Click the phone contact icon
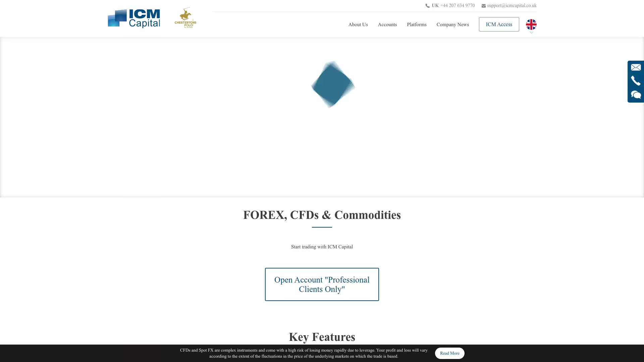Screen dimensions: 644x362 636,81
